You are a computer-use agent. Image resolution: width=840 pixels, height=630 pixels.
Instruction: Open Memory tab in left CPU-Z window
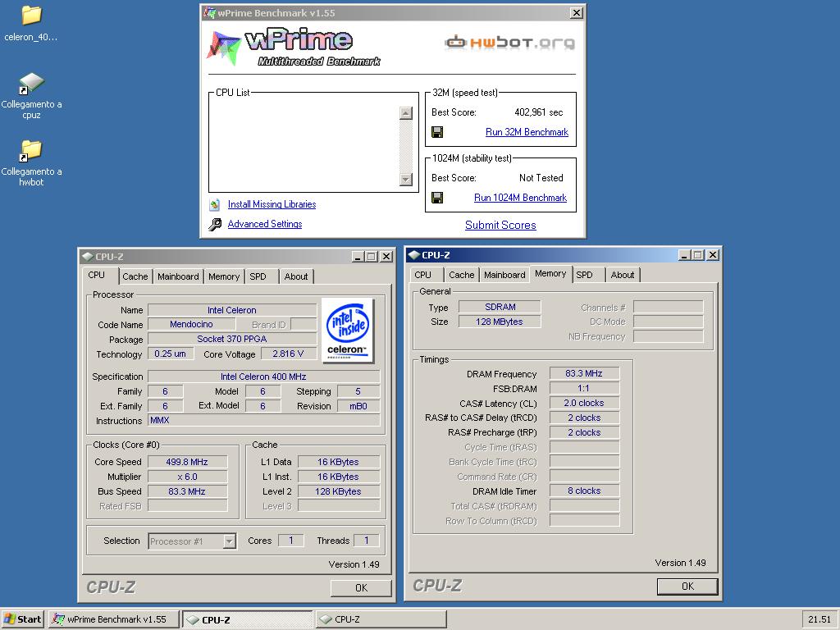click(224, 276)
